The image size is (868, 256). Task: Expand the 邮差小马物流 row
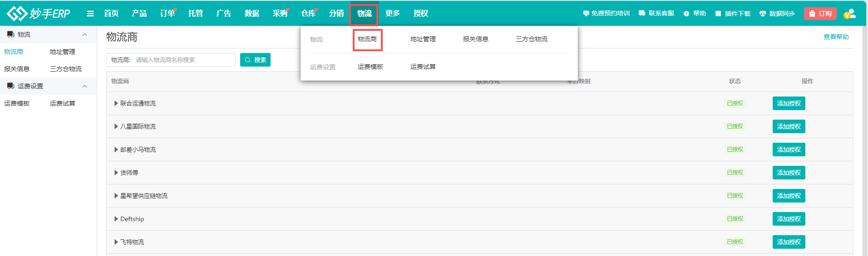[116, 150]
